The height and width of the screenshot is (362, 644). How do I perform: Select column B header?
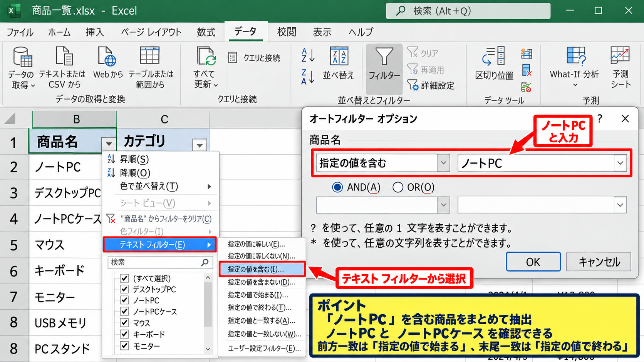tap(75, 119)
